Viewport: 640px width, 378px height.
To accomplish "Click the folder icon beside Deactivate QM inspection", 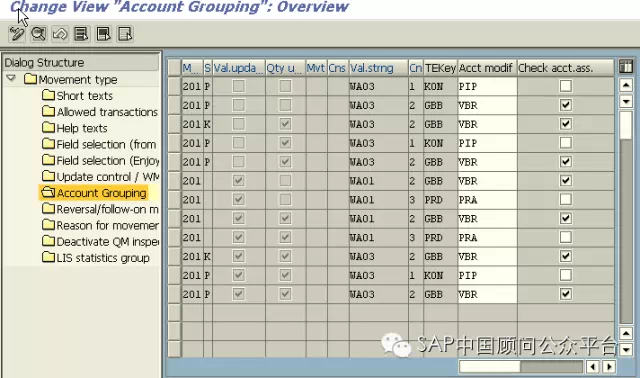I will [x=49, y=241].
